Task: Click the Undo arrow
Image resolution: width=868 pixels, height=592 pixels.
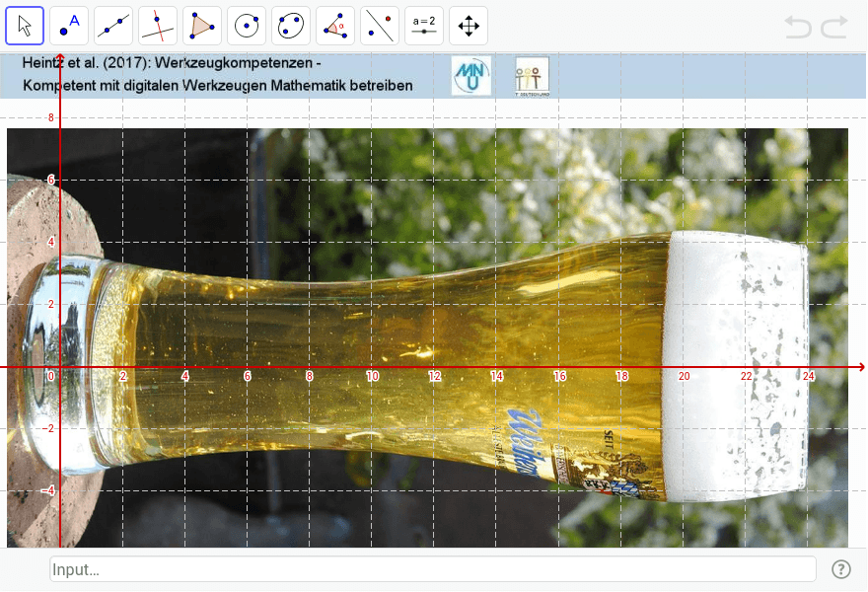Action: click(798, 28)
